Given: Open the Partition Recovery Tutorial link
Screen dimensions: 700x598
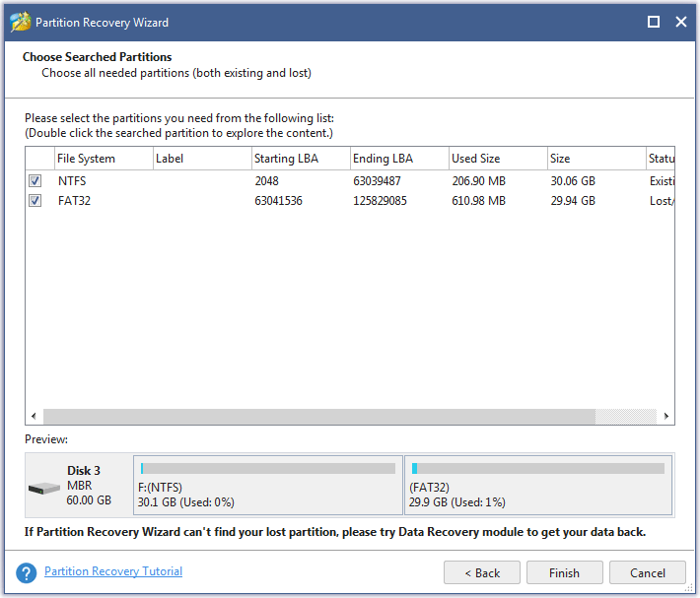Looking at the screenshot, I should [x=113, y=571].
